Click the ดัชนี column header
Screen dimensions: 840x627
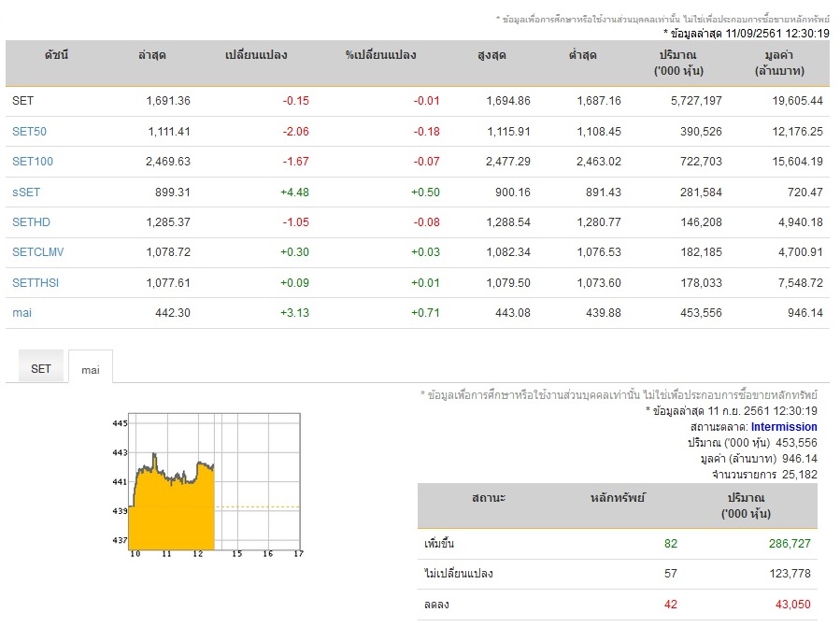56,54
